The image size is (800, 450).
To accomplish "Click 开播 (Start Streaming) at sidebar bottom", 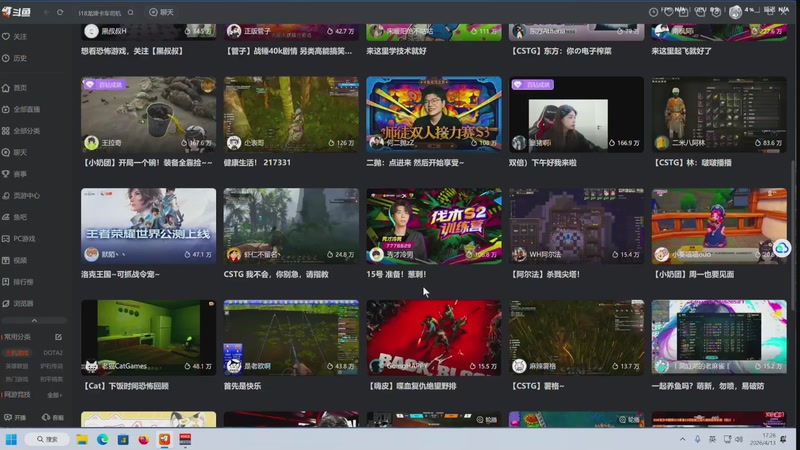I will [x=15, y=417].
